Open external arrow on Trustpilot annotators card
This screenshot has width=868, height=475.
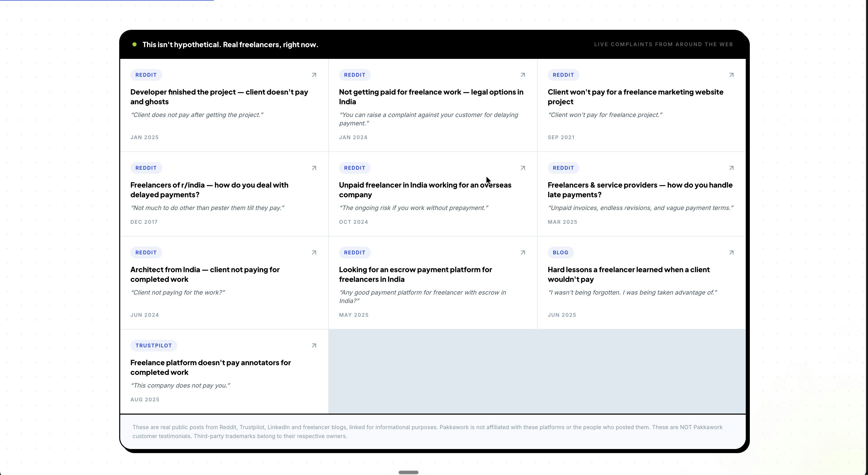314,346
